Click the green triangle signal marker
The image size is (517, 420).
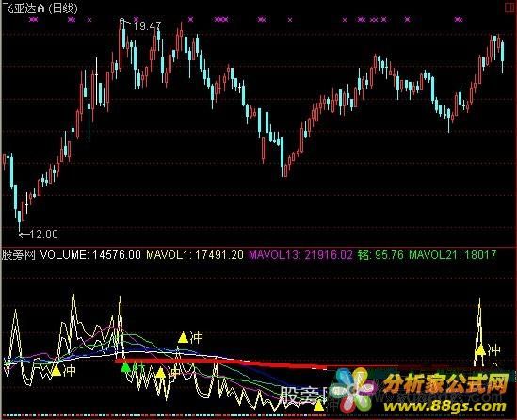(125, 366)
